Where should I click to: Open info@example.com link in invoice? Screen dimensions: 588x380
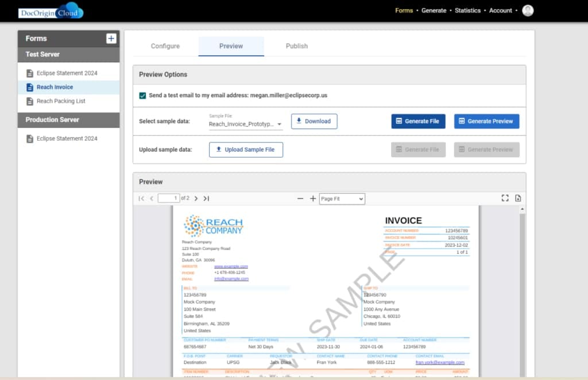click(231, 279)
